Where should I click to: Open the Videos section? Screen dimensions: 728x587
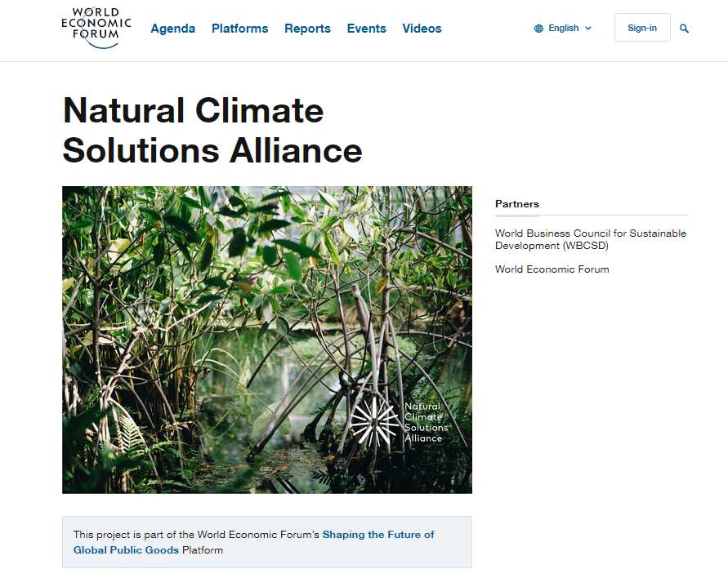[422, 29]
